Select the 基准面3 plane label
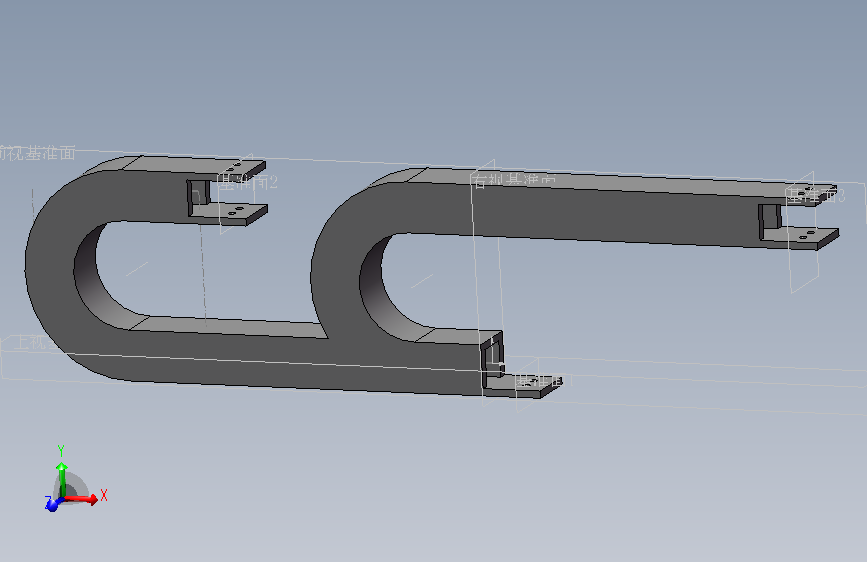The image size is (867, 562). coord(816,195)
